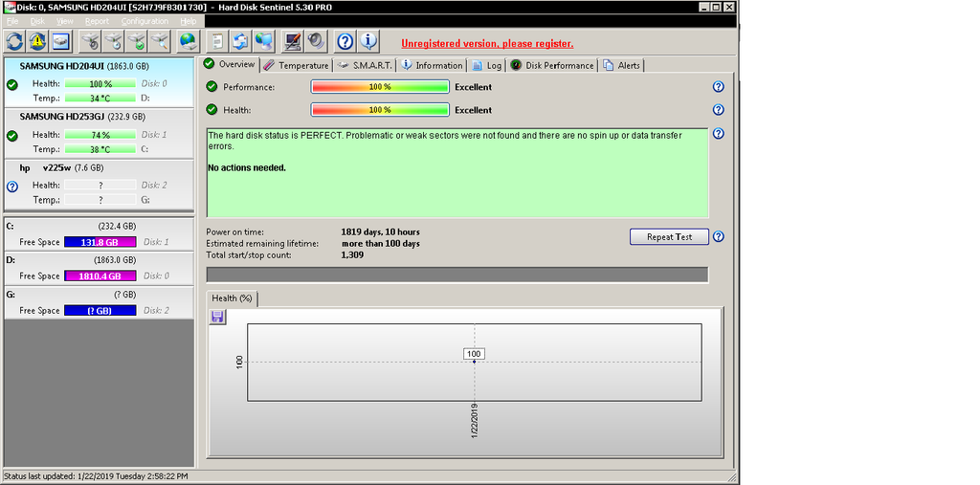The image size is (980, 485).
Task: Click C: free space 131.8 GB bar
Action: click(x=100, y=243)
